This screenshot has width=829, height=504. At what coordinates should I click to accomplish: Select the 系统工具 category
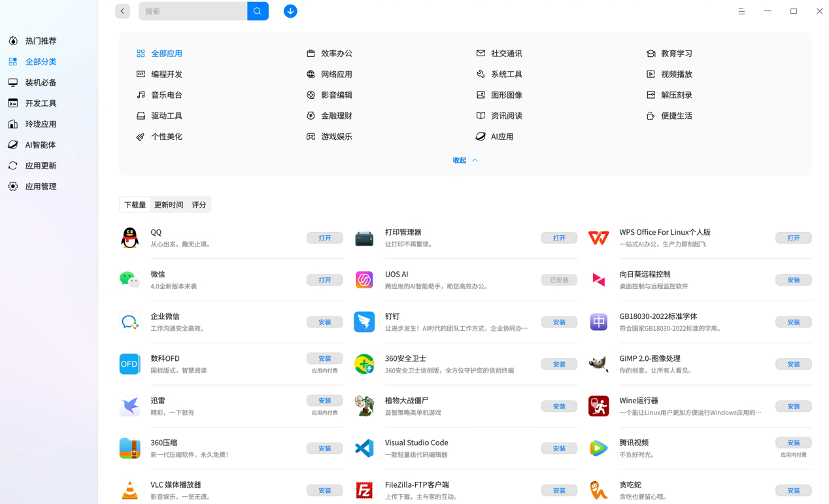tap(499, 75)
